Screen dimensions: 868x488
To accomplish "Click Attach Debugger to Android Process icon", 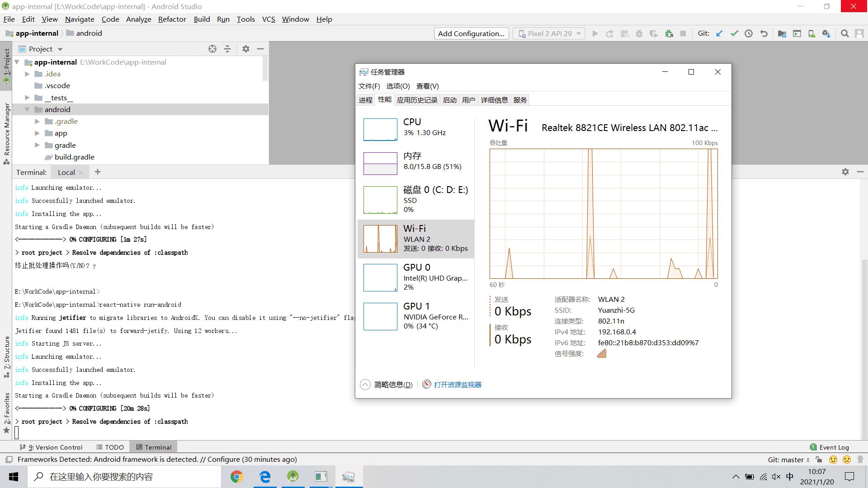I will [x=669, y=33].
